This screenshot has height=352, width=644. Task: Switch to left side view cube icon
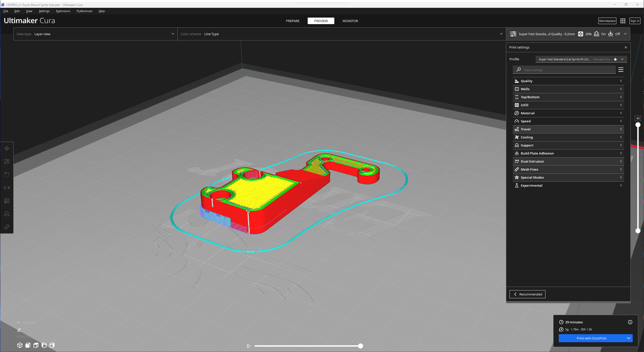pos(44,345)
